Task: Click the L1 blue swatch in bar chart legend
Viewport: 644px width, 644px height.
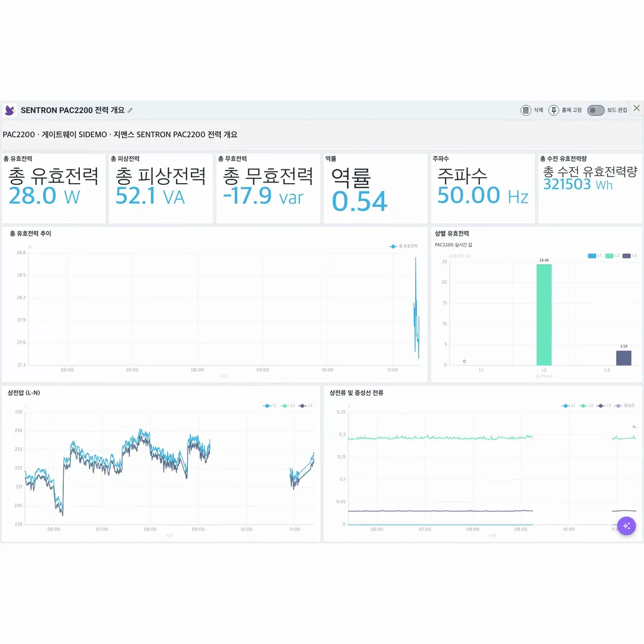Action: [592, 256]
